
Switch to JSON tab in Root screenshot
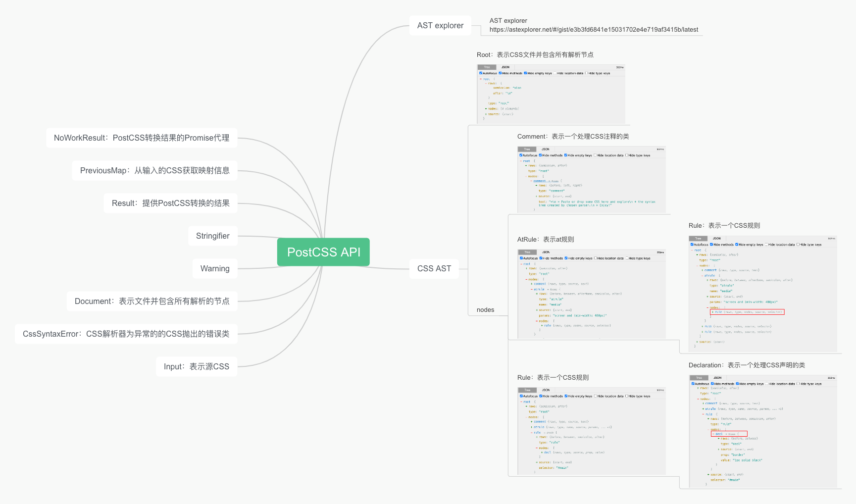coord(505,67)
